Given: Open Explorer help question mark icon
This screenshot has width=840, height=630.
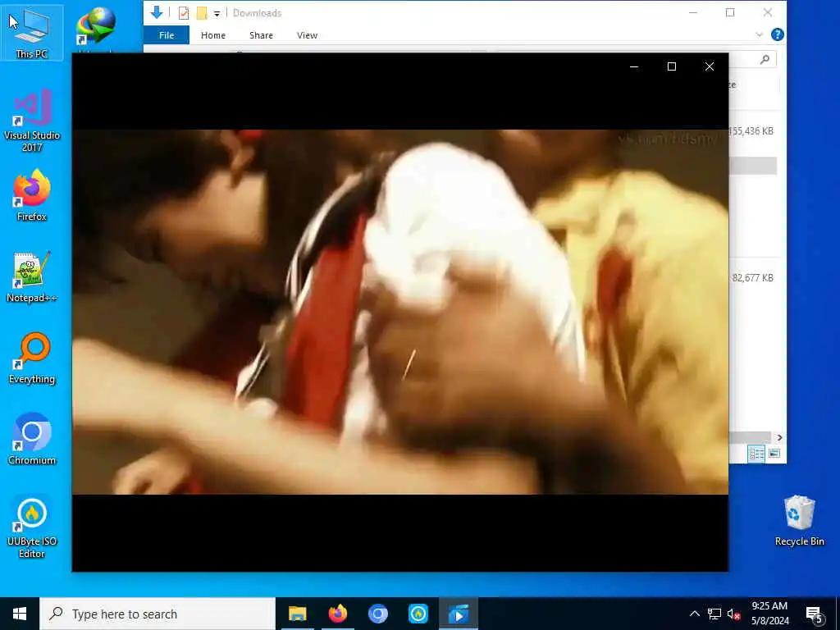Looking at the screenshot, I should 778,34.
